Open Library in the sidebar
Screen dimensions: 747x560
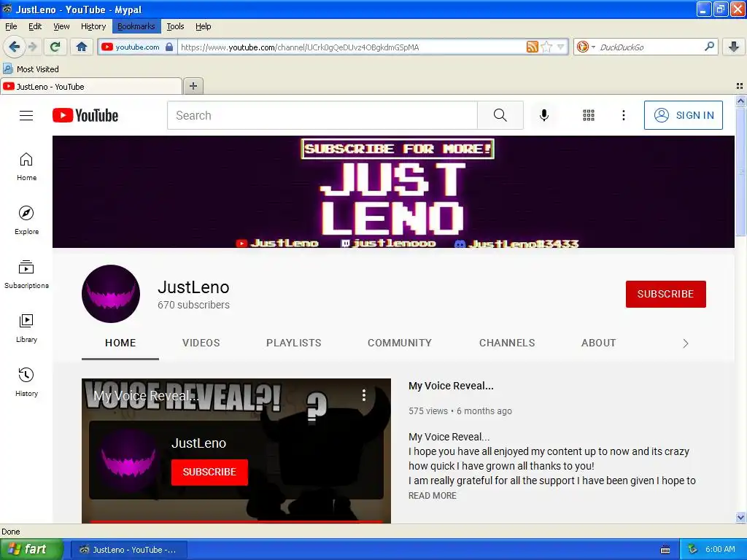pos(27,328)
